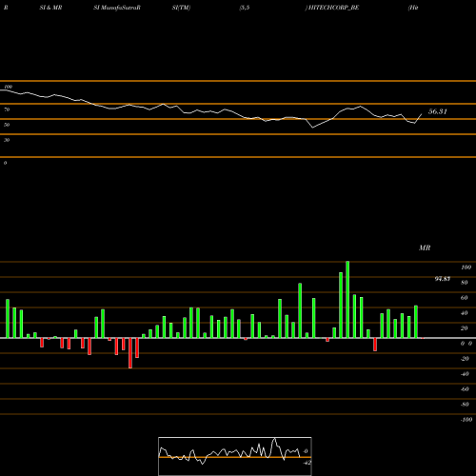Click the RSI axis label 50
Screen dimensions: 476x476
coord(7,125)
